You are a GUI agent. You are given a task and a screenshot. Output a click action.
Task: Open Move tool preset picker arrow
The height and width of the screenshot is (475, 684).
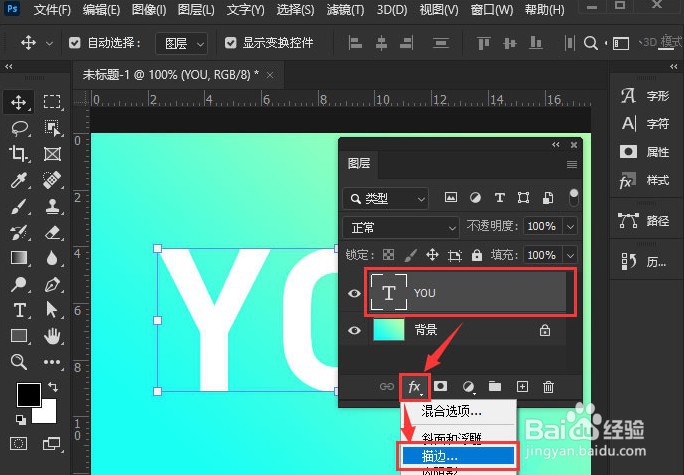[49, 43]
